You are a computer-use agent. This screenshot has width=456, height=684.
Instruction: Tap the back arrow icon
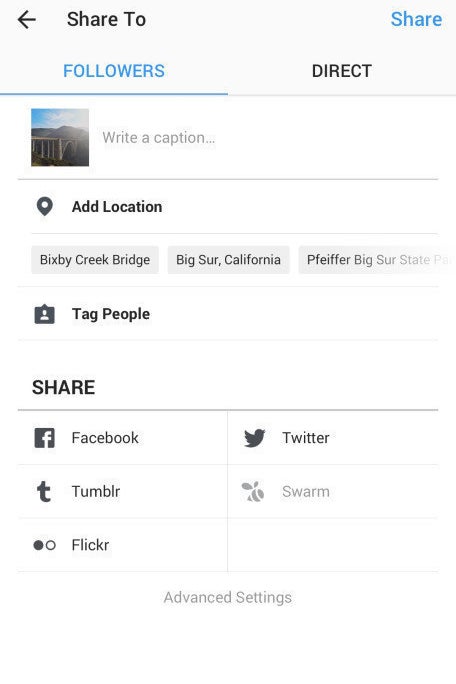click(27, 20)
